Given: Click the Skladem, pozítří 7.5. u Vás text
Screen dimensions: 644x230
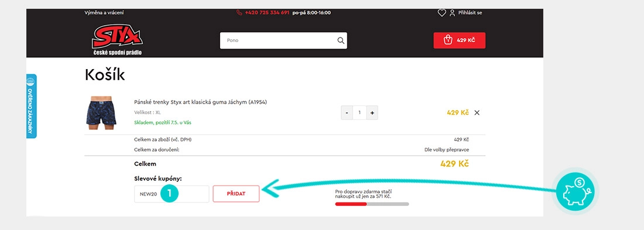Looking at the screenshot, I should 163,122.
